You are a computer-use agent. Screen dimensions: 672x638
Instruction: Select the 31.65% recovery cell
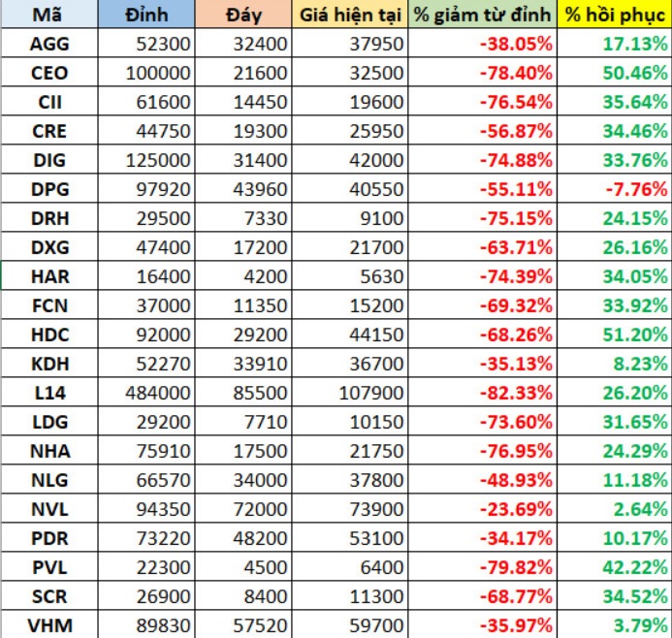[x=615, y=422]
